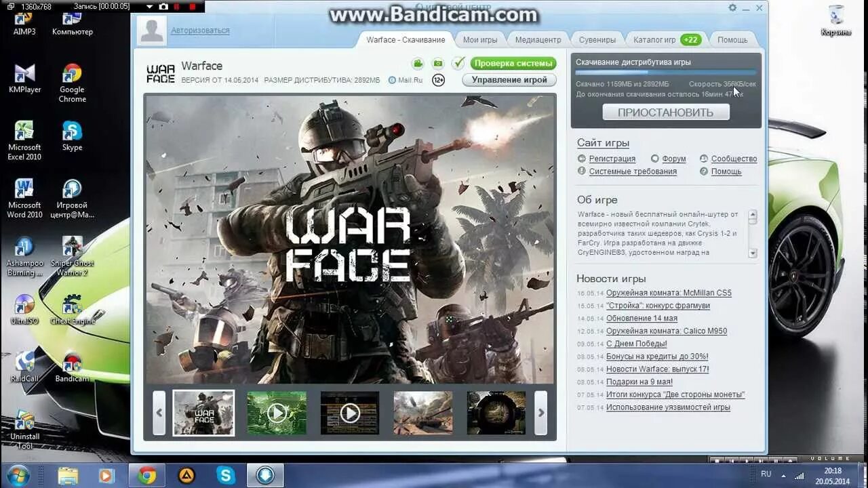Click the green checkmark icon

[458, 63]
